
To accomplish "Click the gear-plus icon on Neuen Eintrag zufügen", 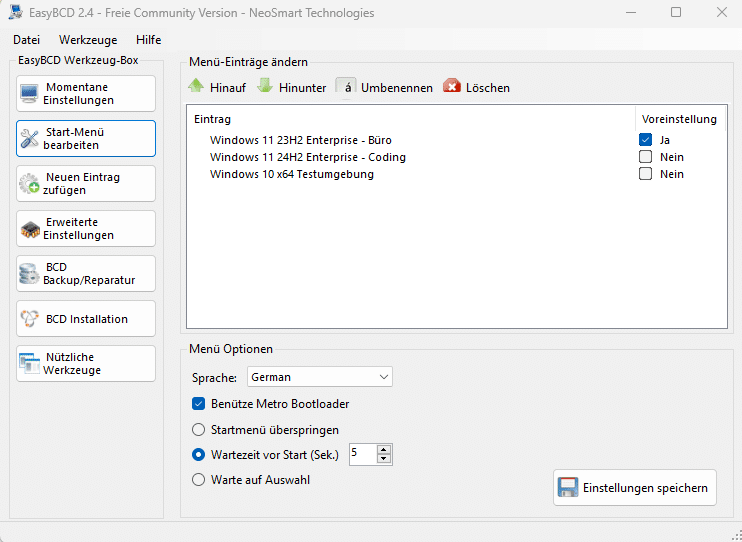I will [x=29, y=184].
